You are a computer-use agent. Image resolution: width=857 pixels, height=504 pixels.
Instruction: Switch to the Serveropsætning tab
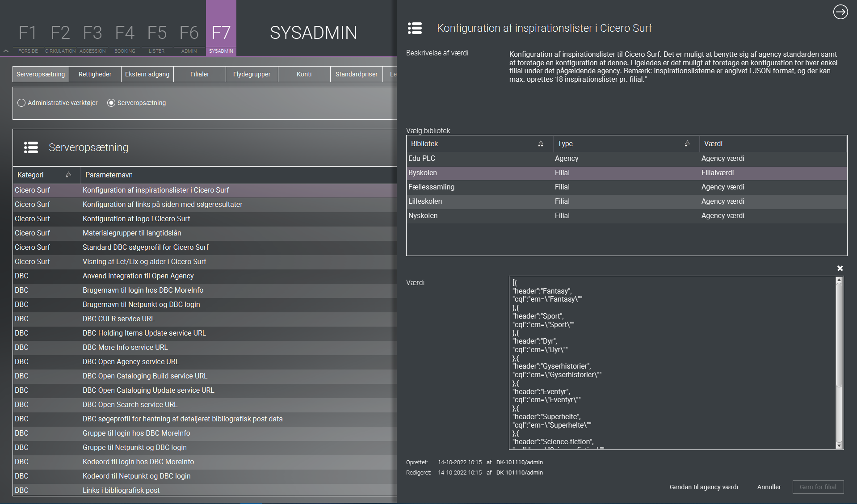tap(41, 74)
